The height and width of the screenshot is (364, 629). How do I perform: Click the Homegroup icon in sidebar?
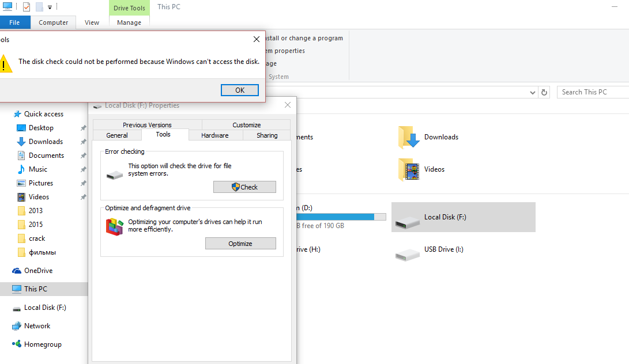click(17, 344)
